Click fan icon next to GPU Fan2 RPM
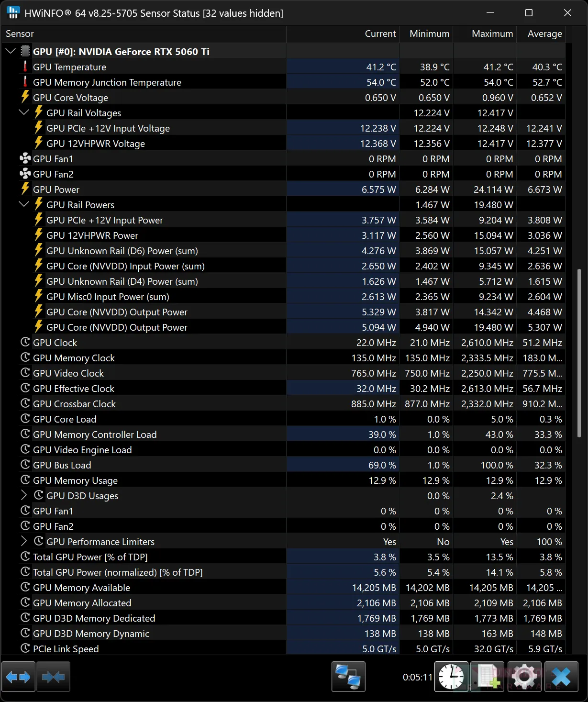The image size is (588, 702). (x=25, y=174)
